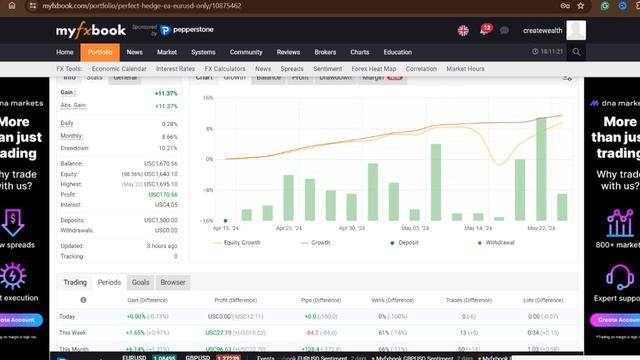Bookmark this page with the star icon

(580, 6)
